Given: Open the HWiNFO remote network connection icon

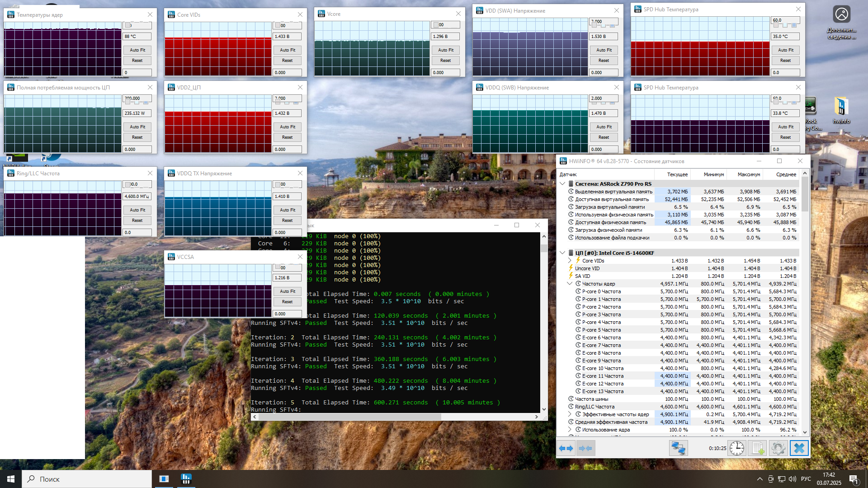Looking at the screenshot, I should pos(678,448).
